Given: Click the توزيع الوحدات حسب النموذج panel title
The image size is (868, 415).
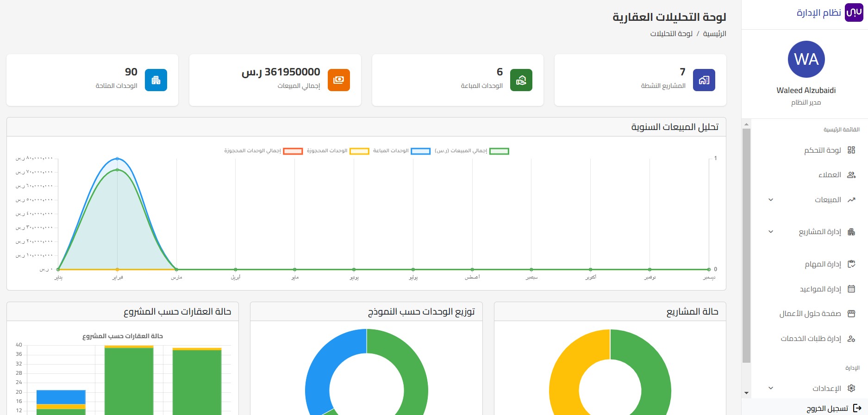Looking at the screenshot, I should (421, 312).
